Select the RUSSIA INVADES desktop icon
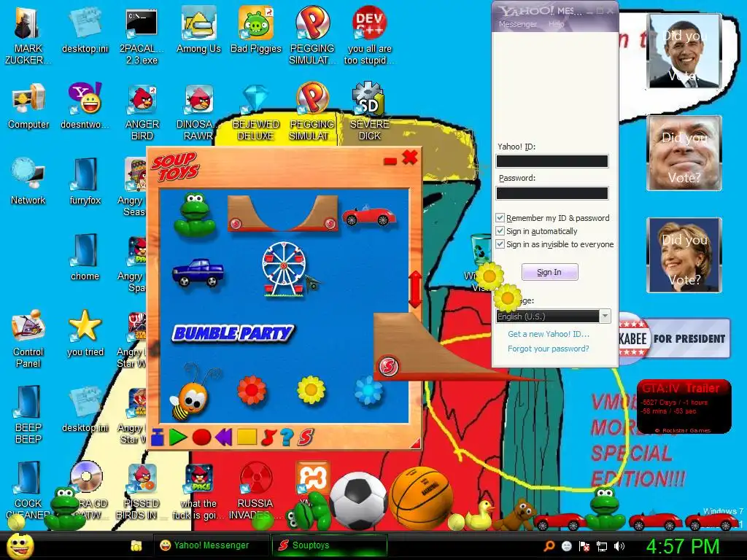This screenshot has height=560, width=747. pos(255,491)
